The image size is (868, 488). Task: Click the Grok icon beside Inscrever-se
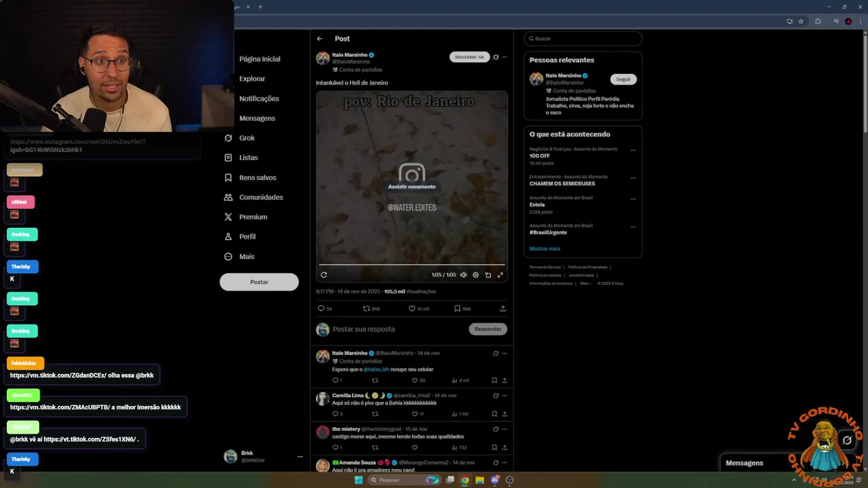click(496, 57)
